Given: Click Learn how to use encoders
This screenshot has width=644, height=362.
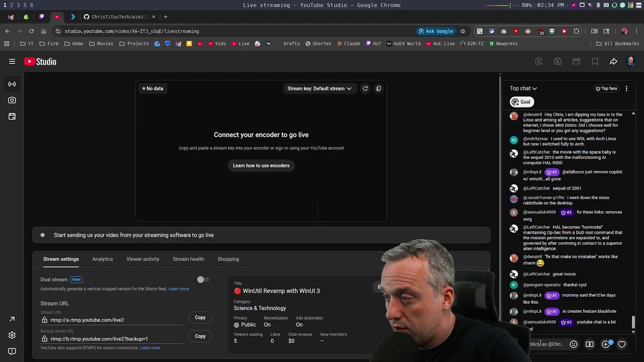Looking at the screenshot, I should point(261,165).
